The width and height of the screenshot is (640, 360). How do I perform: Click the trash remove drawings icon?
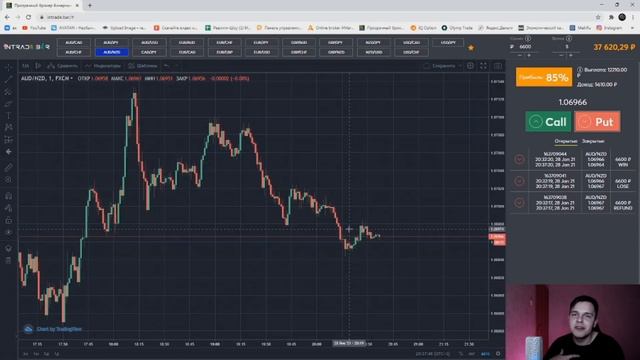pyautogui.click(x=8, y=260)
